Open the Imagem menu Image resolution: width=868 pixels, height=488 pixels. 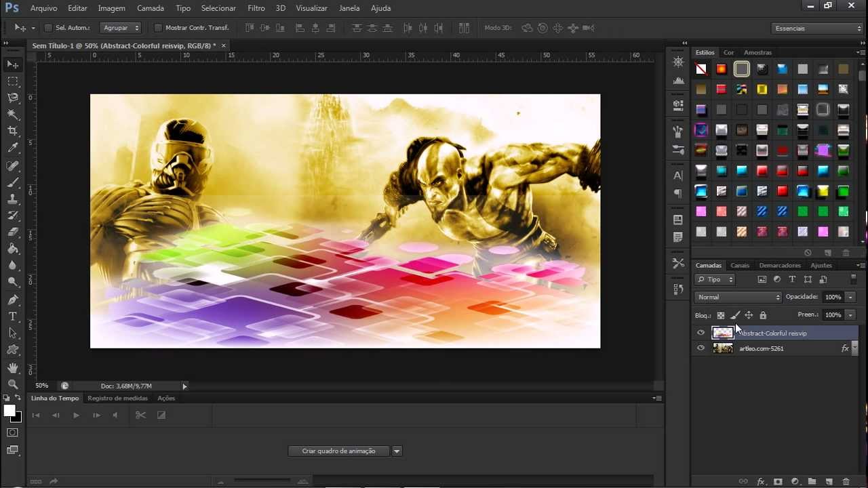(111, 8)
